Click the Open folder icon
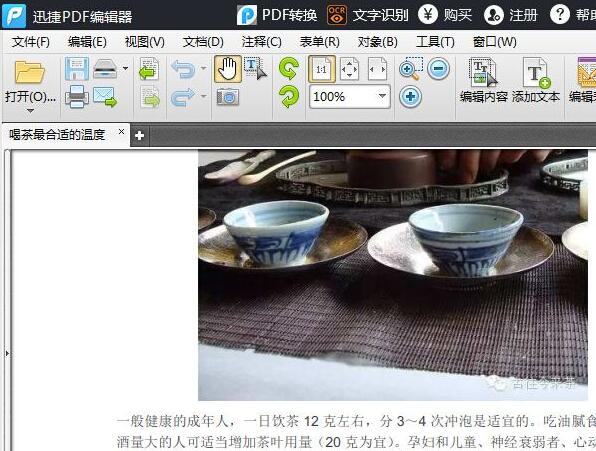 (x=30, y=72)
